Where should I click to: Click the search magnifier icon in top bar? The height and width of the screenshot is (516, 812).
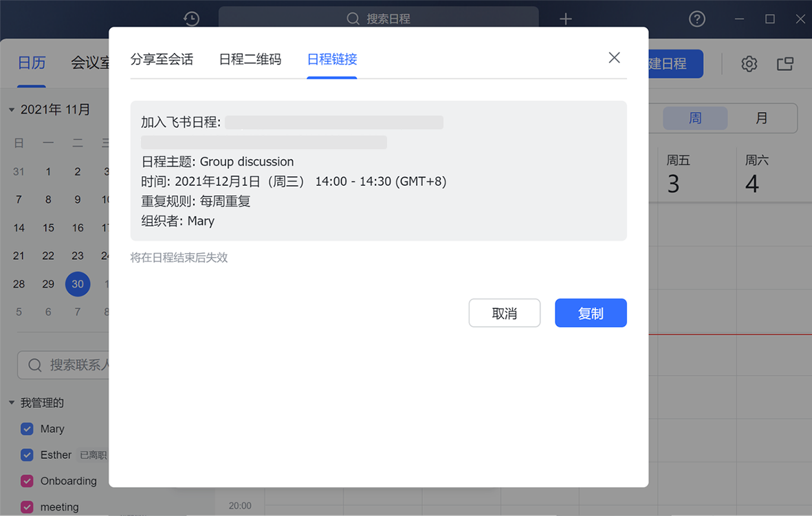pos(353,19)
